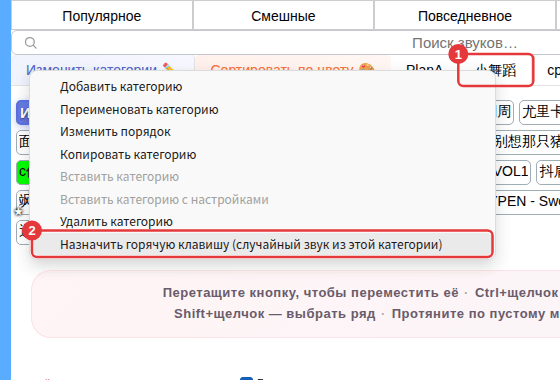Select Изменить порядок menu entry
560x380 pixels.
coord(262,132)
